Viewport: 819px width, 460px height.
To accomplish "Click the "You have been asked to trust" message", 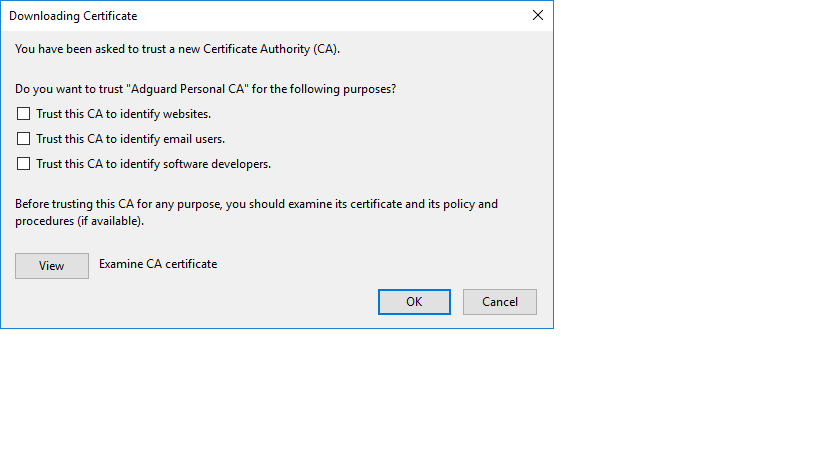I will click(100, 48).
